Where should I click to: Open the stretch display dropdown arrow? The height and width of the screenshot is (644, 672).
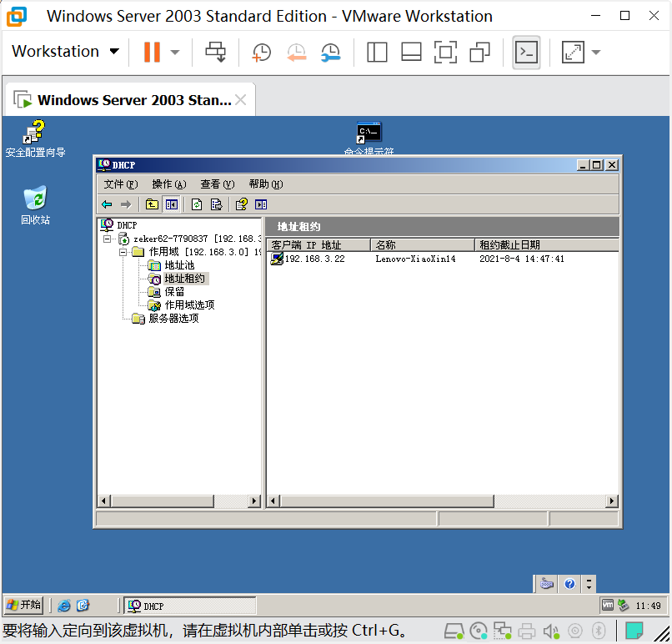tap(596, 53)
